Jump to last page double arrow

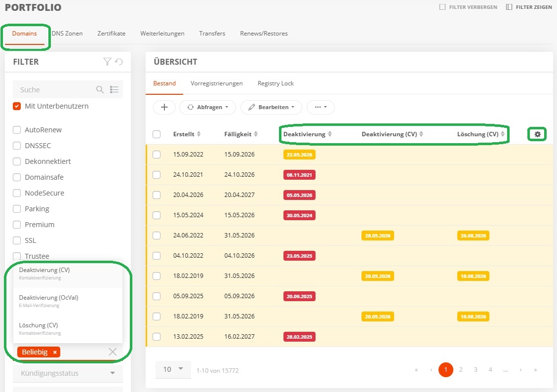[535, 370]
